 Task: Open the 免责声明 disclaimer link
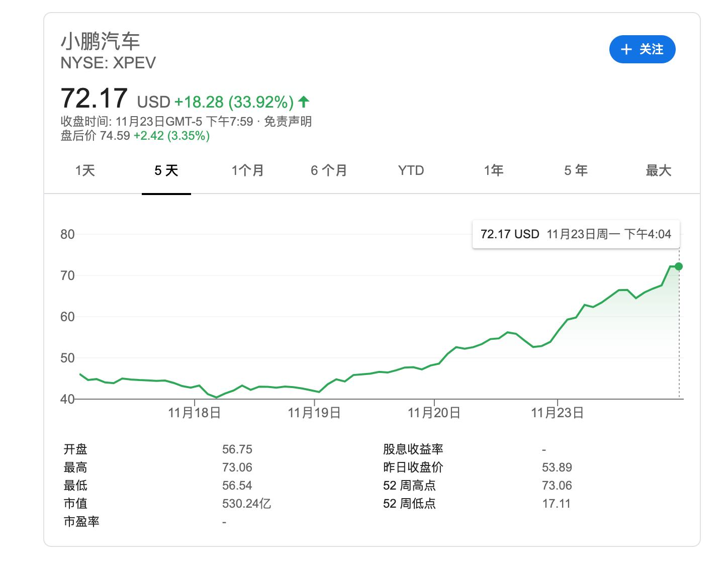tap(288, 121)
